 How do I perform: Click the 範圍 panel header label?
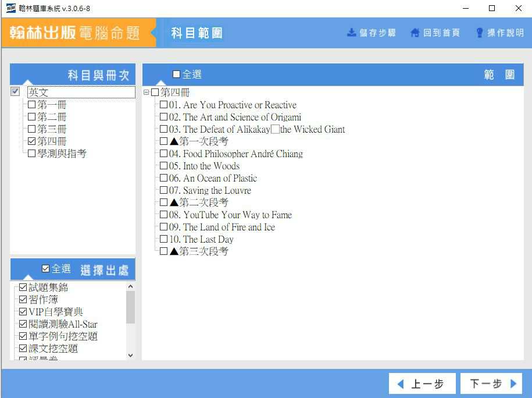click(499, 74)
